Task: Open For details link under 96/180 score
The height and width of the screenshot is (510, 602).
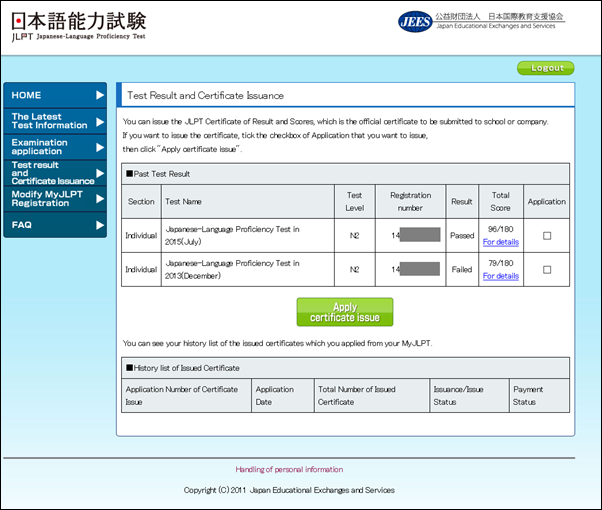Action: pos(501,242)
